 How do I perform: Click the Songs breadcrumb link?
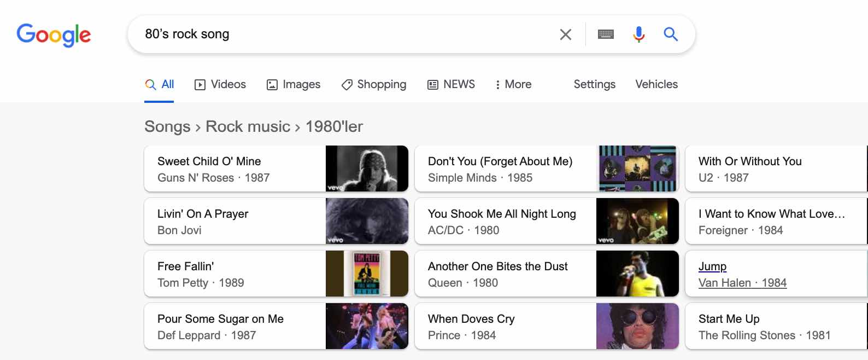pyautogui.click(x=167, y=126)
